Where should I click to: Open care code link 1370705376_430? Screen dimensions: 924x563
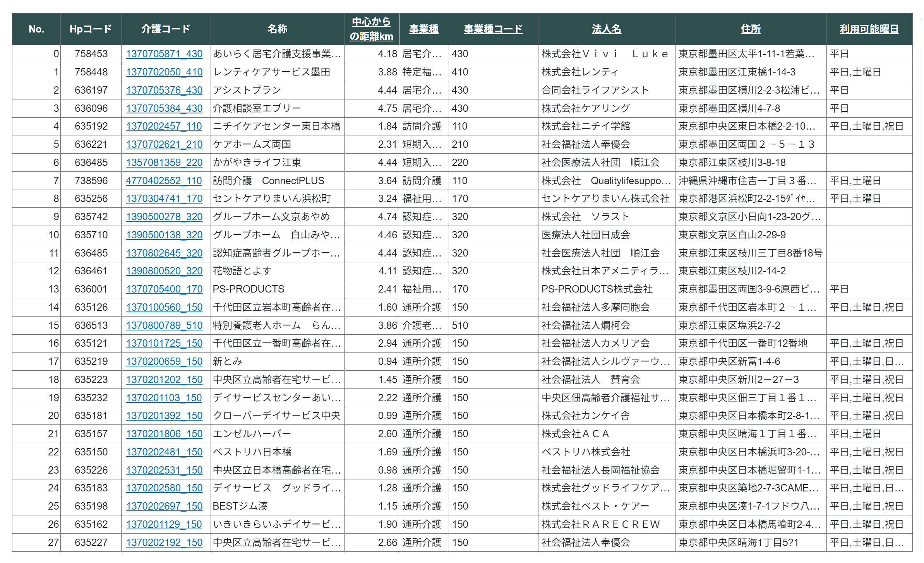coord(164,90)
